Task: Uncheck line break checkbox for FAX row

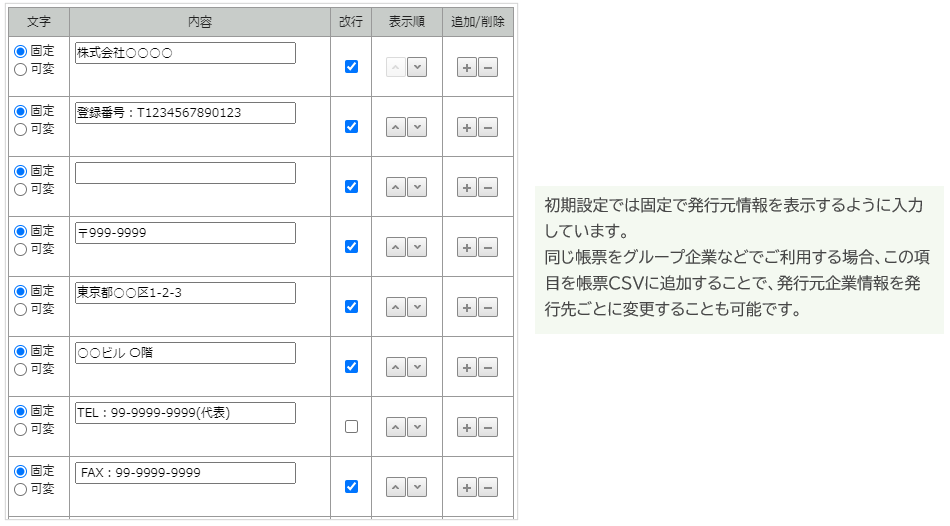Action: tap(351, 486)
